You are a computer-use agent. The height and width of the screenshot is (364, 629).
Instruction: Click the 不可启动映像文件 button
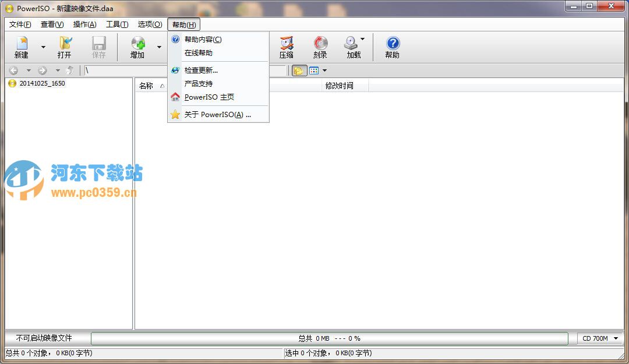pos(45,338)
